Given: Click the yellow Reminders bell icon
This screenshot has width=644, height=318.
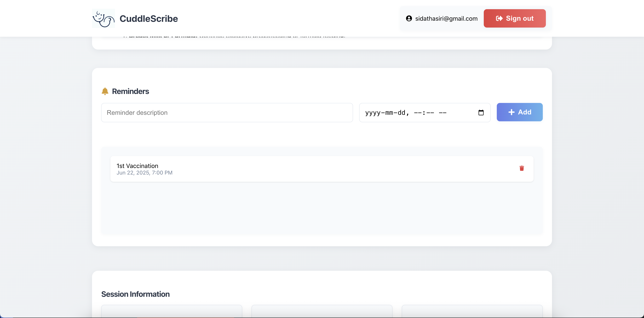Looking at the screenshot, I should tap(105, 91).
